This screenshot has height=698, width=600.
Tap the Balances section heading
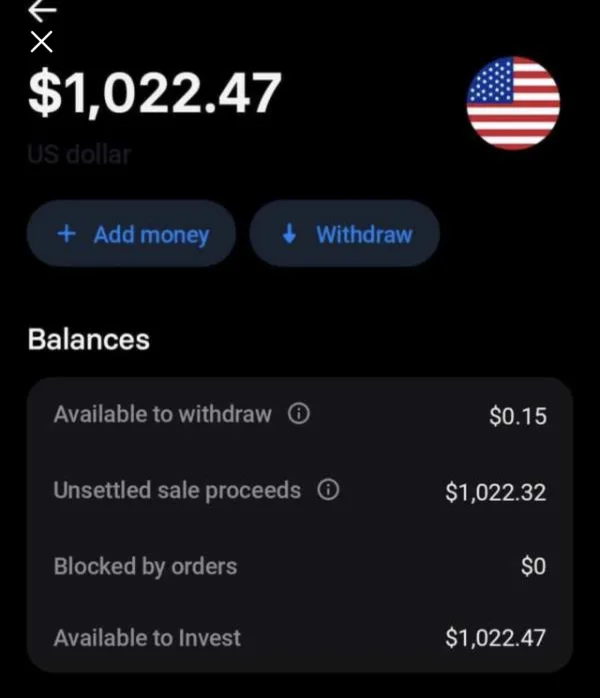(88, 340)
